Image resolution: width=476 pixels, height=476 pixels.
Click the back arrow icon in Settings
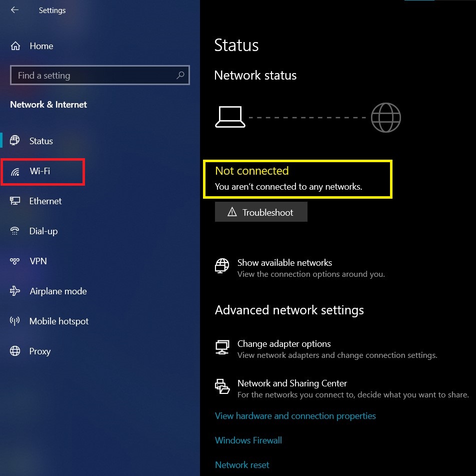tap(14, 10)
